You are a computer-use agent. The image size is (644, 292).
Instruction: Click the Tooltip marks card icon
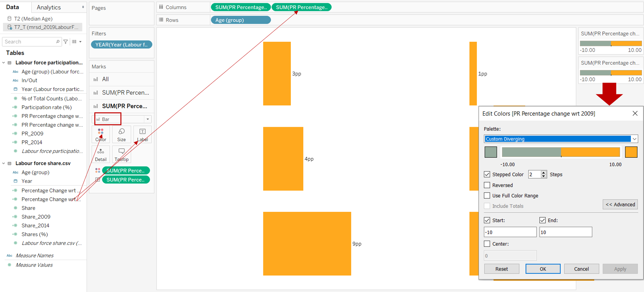click(121, 155)
